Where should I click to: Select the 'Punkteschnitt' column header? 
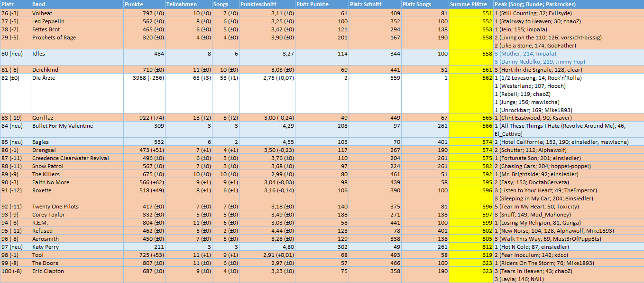pyautogui.click(x=266, y=4)
